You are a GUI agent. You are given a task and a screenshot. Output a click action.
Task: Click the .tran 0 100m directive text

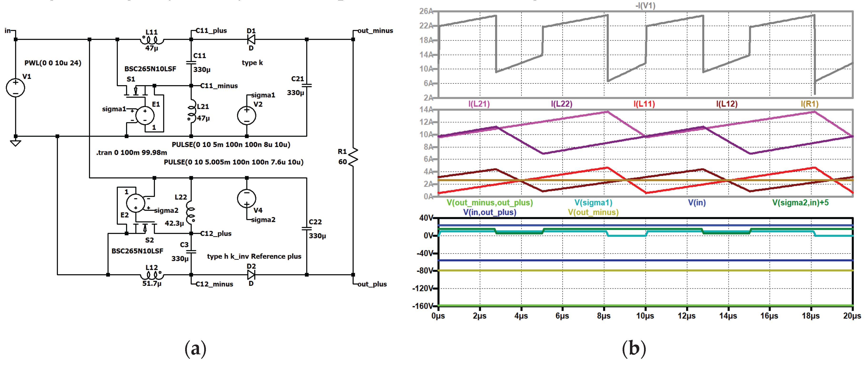(132, 152)
